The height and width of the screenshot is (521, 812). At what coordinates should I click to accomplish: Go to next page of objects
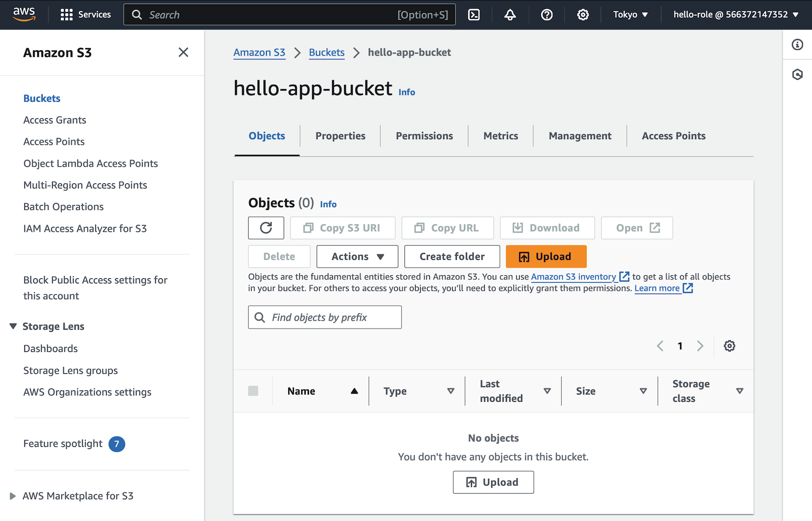tap(700, 346)
